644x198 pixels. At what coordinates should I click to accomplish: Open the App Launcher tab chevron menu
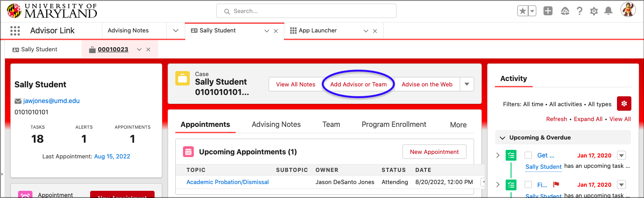366,31
